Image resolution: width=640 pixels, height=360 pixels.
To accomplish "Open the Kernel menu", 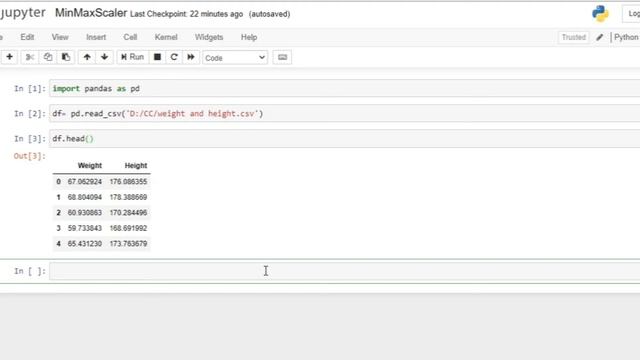I will tap(166, 37).
